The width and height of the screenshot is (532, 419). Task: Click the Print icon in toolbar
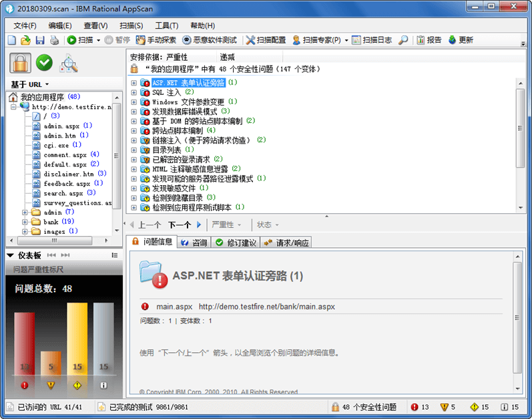54,40
